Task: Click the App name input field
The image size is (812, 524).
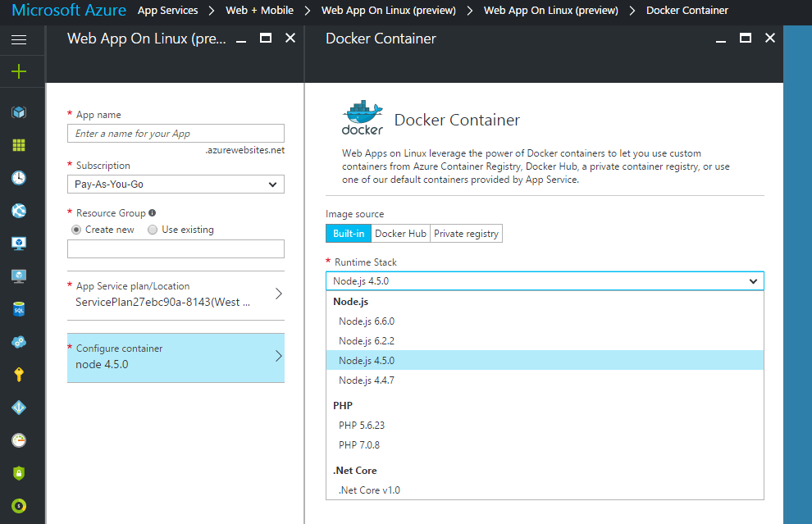Action: 176,134
